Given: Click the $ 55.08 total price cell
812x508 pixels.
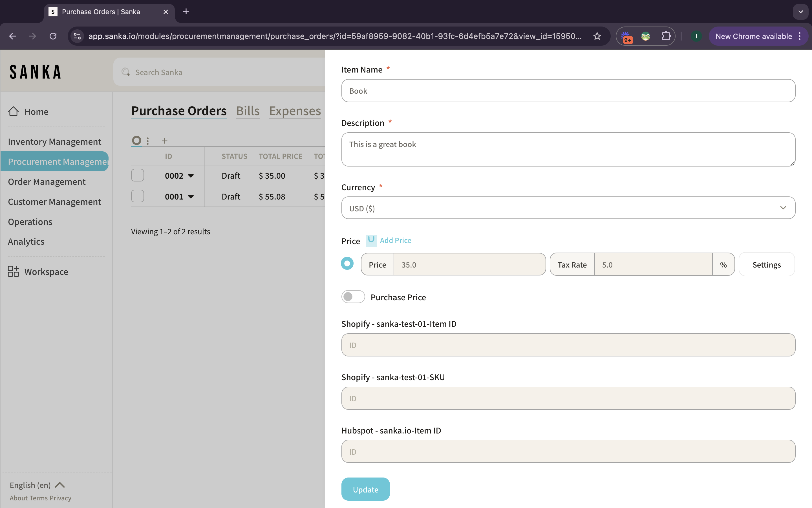Looking at the screenshot, I should tap(272, 196).
